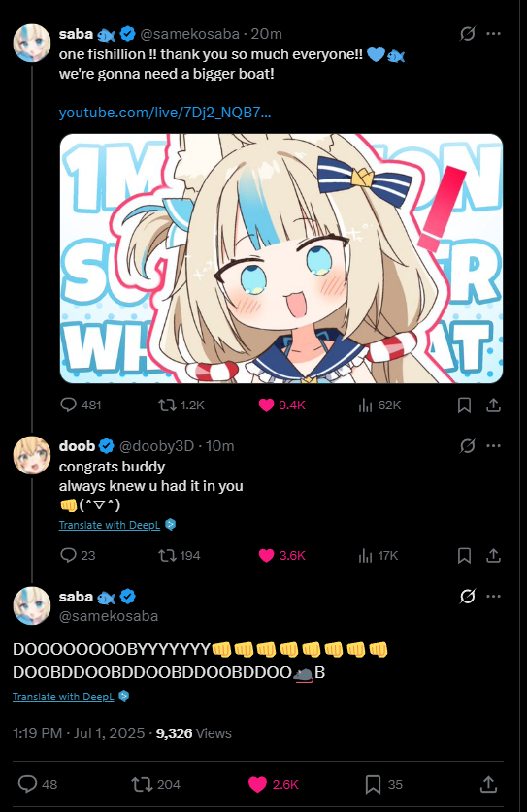Open more options on doob's reply
Screen dimensions: 527x812
point(493,446)
